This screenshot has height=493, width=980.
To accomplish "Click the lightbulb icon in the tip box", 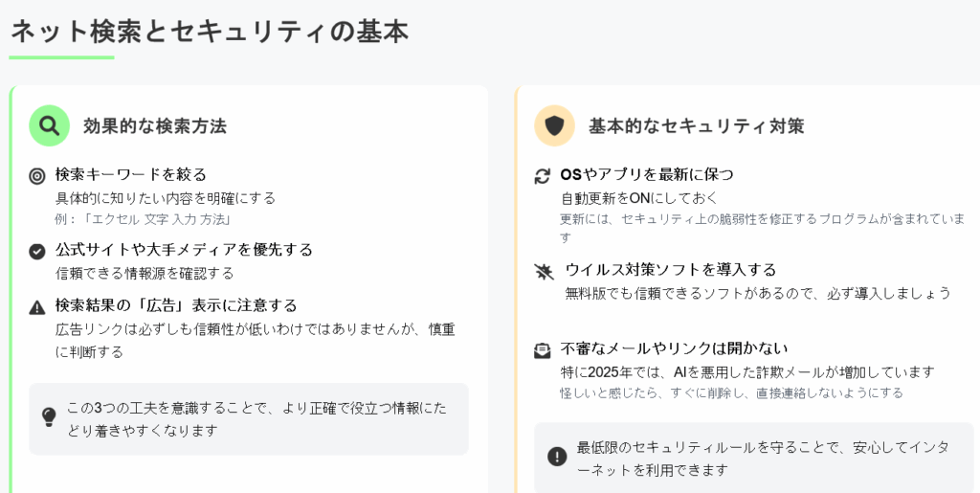I will [x=49, y=416].
